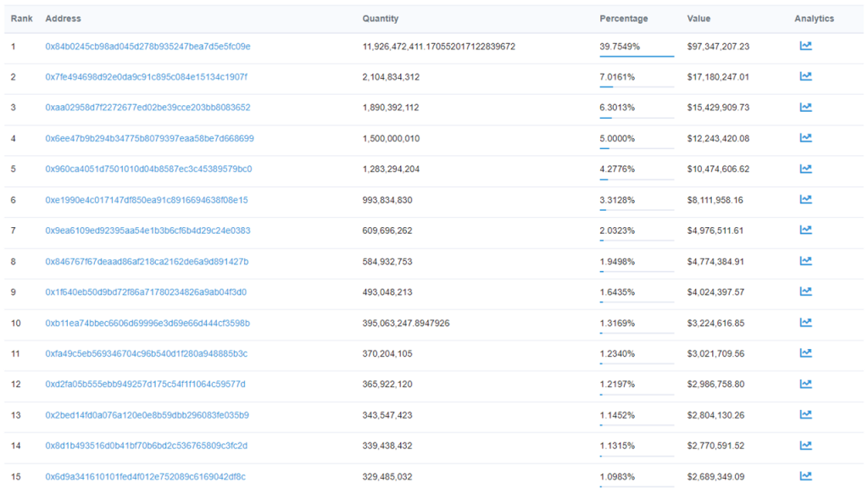Open address 0xb11ea74bbec6606d69996e3d69e66d444cf3598b
868x488 pixels.
[147, 323]
